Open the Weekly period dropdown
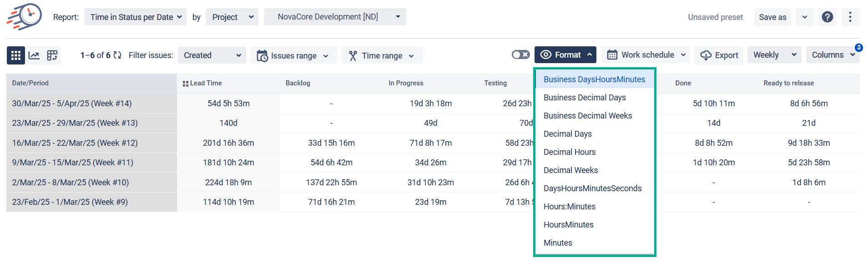 click(x=774, y=55)
